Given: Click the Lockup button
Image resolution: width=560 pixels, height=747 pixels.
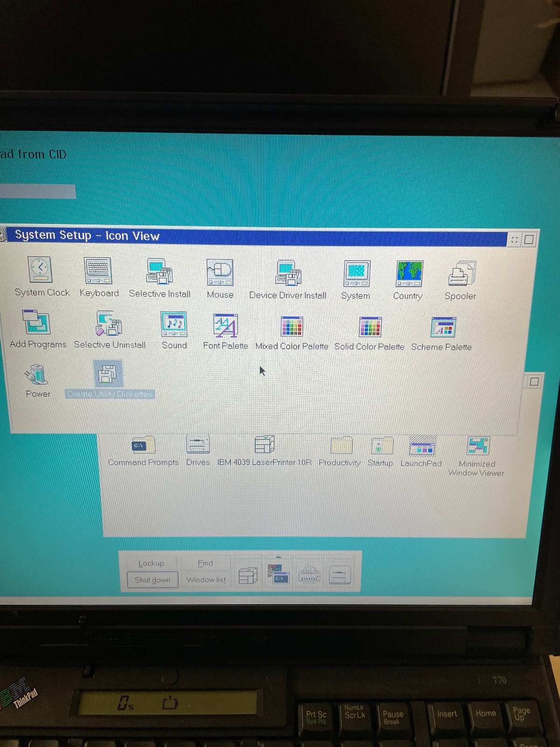Looking at the screenshot, I should (152, 563).
